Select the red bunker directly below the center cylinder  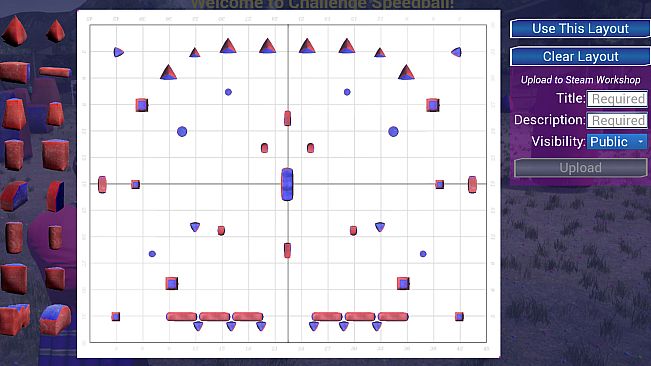tap(287, 251)
